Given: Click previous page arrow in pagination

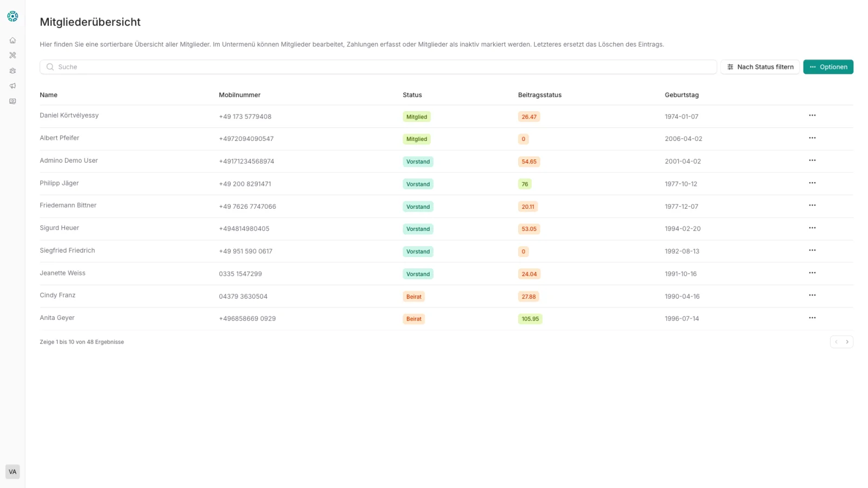Looking at the screenshot, I should tap(836, 342).
